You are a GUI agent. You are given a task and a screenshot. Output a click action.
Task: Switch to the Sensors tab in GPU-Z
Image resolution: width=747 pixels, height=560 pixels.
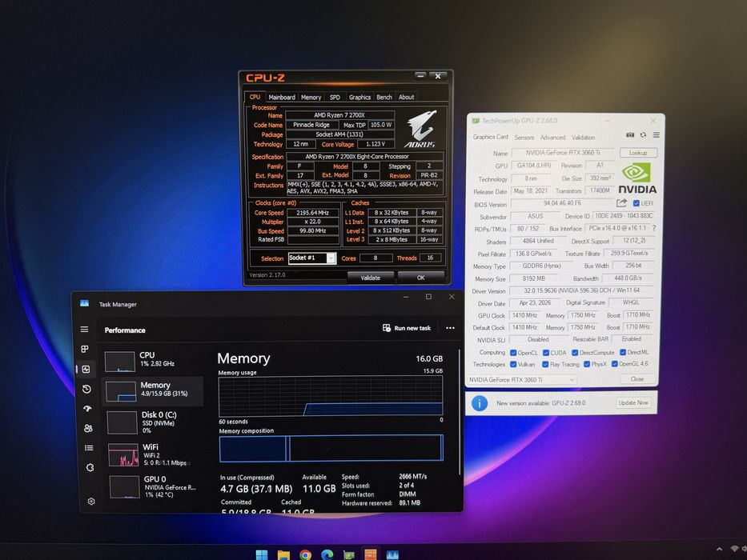tap(524, 138)
